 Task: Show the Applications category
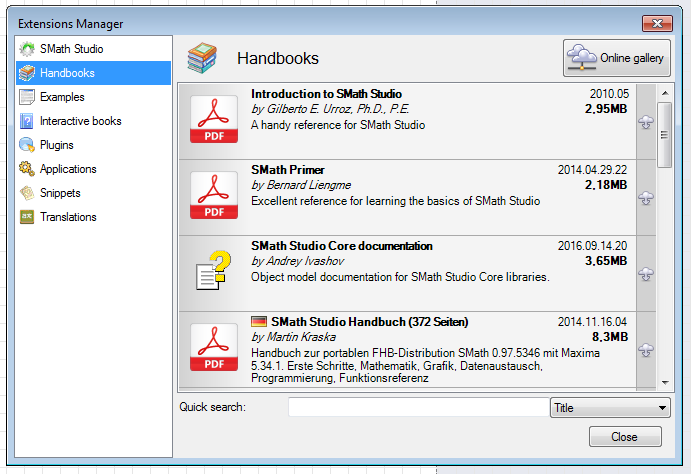click(68, 169)
